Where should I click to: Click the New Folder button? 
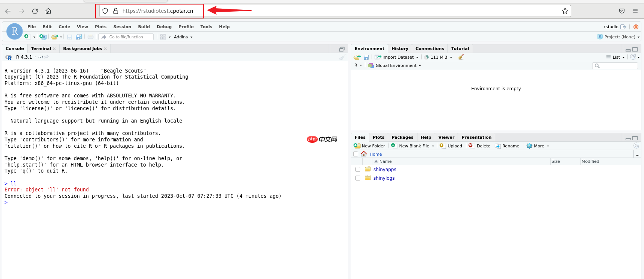pos(369,146)
